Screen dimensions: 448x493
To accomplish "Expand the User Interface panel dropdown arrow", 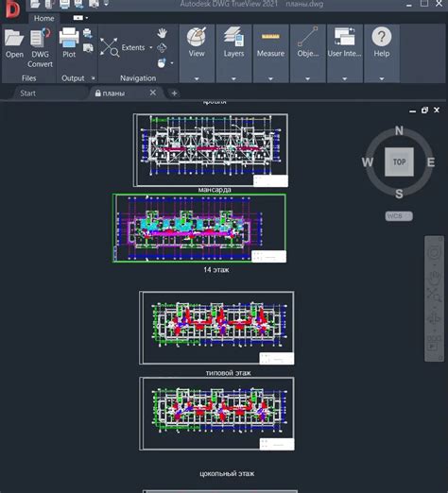I will point(344,78).
